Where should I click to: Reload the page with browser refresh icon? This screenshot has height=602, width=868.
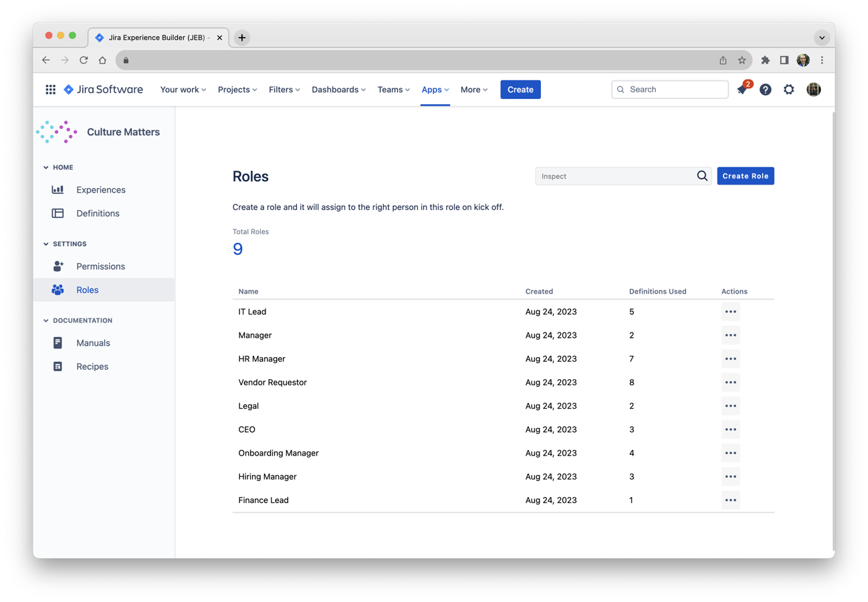[84, 60]
